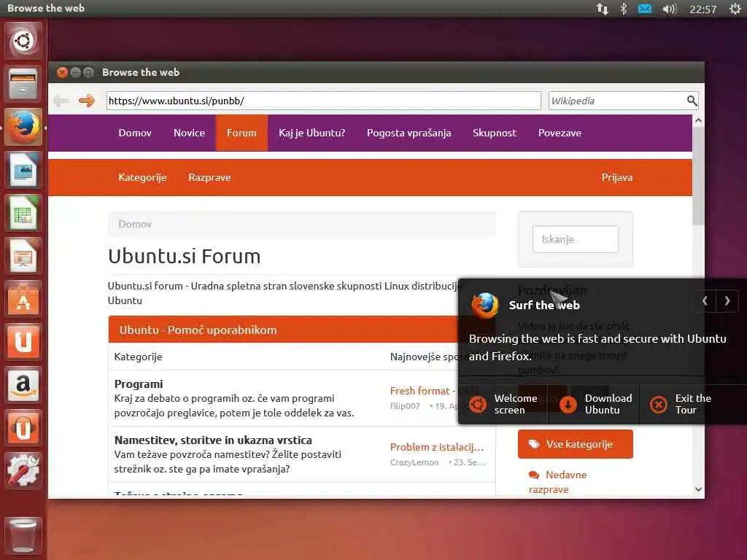Click the Prijava login link

point(617,177)
